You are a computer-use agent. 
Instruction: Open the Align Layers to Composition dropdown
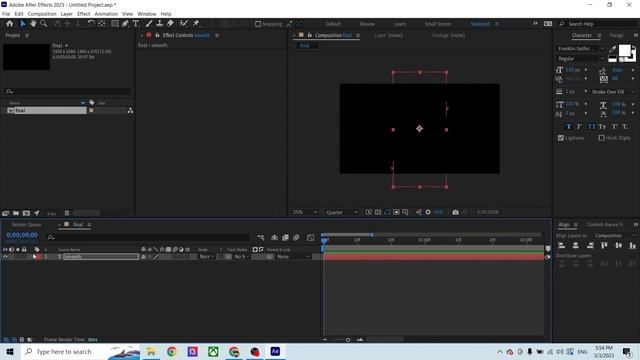(614, 236)
